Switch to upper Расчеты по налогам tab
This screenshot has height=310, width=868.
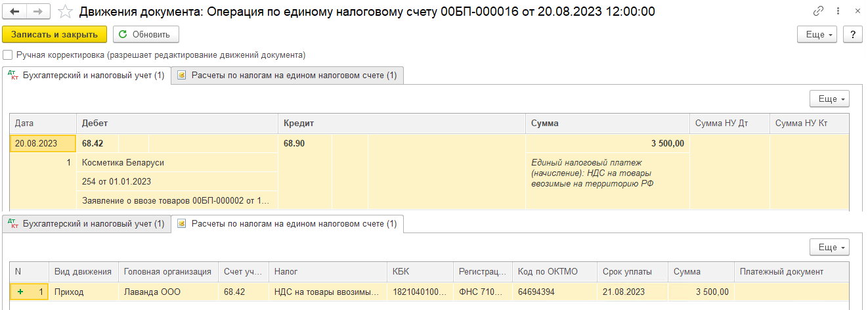coord(288,76)
